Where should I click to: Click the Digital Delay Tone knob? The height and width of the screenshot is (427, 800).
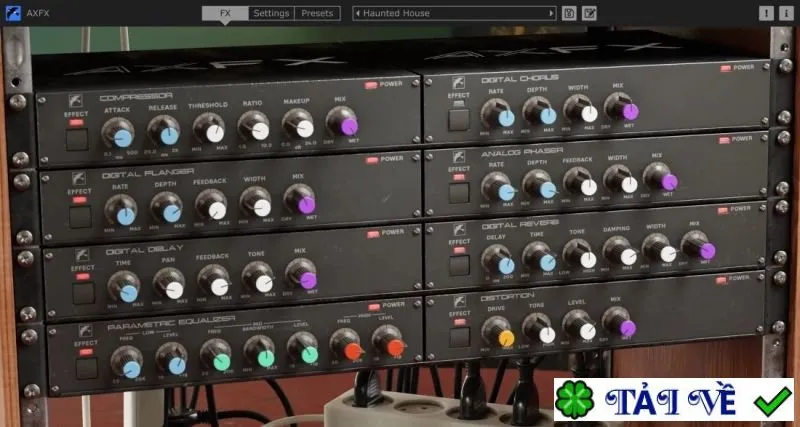pyautogui.click(x=258, y=278)
